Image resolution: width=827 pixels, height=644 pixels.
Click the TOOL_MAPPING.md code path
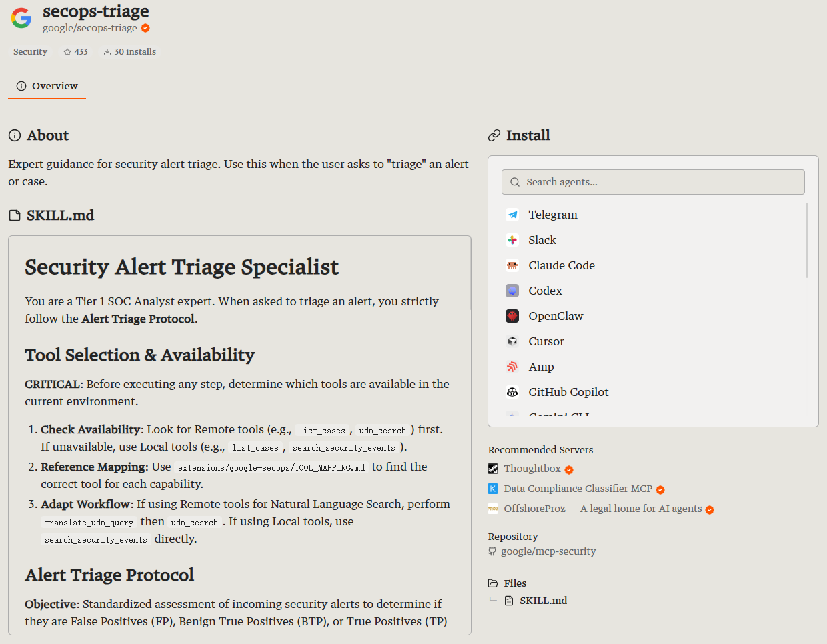pyautogui.click(x=271, y=468)
